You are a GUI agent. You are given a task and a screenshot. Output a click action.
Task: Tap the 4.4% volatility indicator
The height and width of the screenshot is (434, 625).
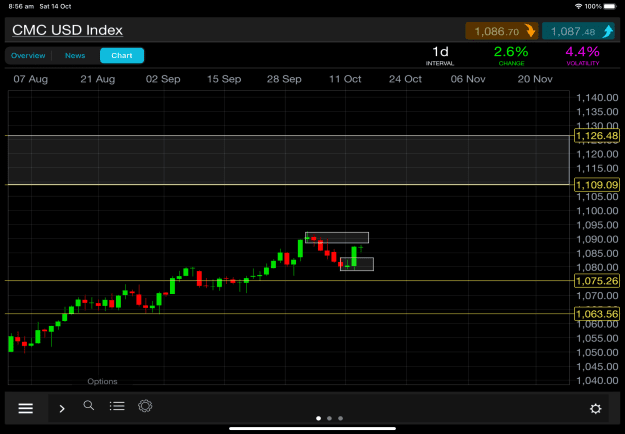[x=582, y=55]
